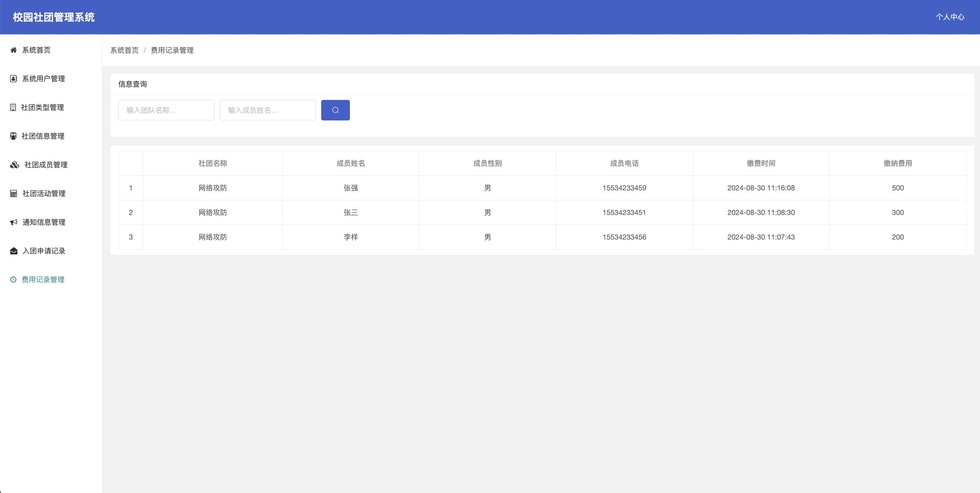Viewport: 980px width, 493px height.
Task: Click the train icon beside 社团信息管理
Action: pyautogui.click(x=13, y=136)
